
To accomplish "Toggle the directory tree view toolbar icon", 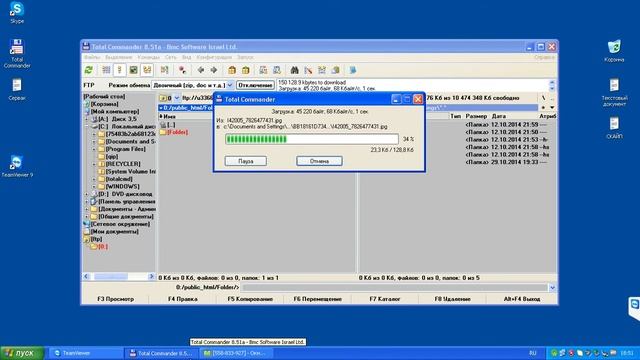I will tap(147, 70).
